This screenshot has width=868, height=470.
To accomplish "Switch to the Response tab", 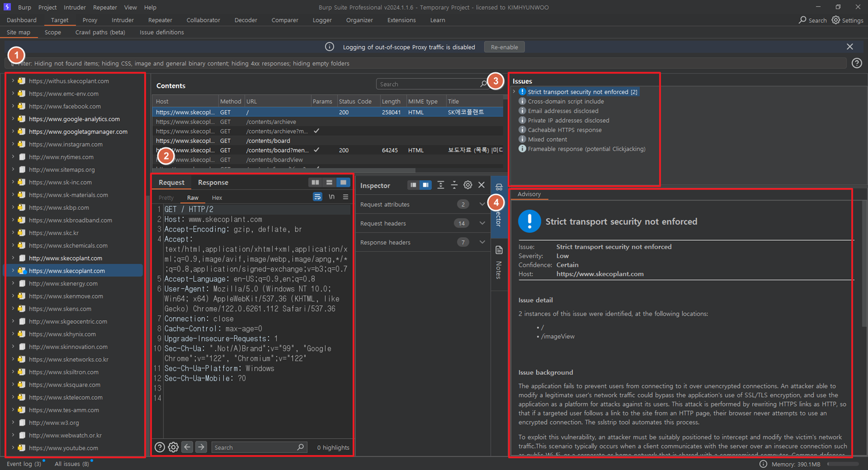I will (213, 183).
